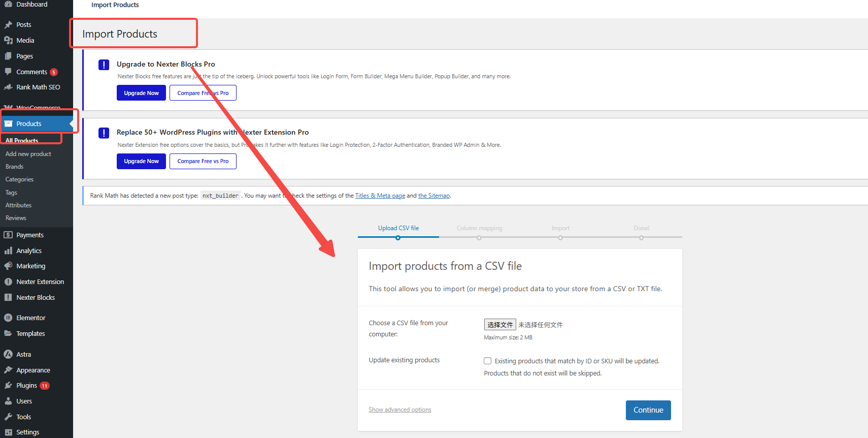The width and height of the screenshot is (868, 438).
Task: Enable the update existing products checkbox
Action: [x=487, y=361]
